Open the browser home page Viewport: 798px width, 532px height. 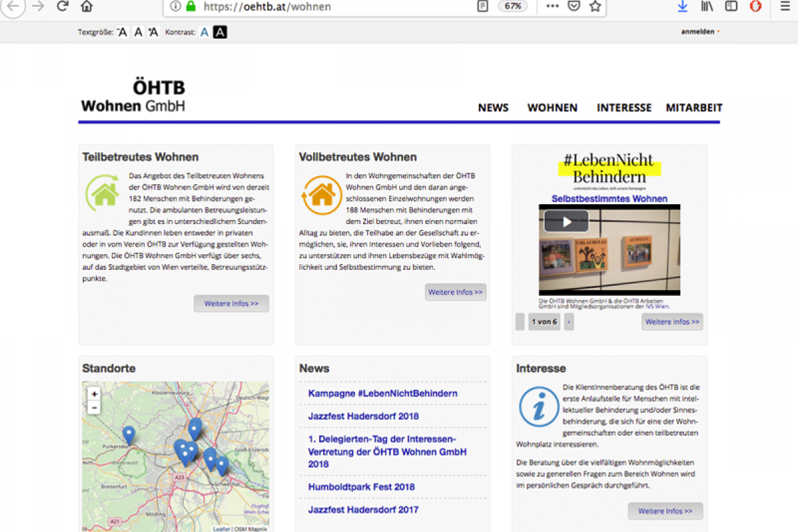[86, 6]
